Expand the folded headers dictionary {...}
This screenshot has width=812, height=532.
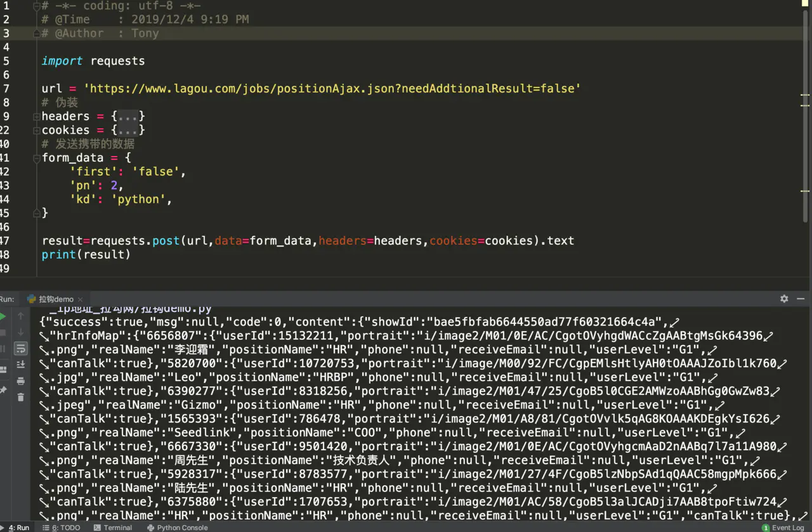click(129, 116)
